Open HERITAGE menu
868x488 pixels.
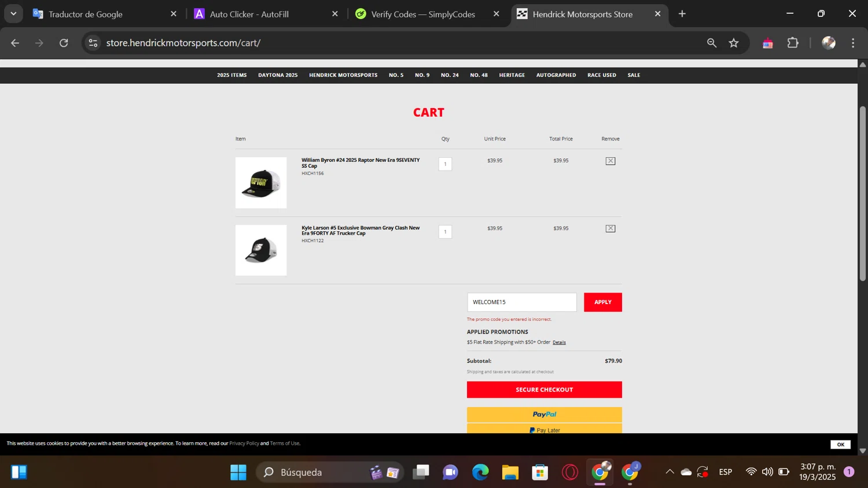(x=512, y=75)
